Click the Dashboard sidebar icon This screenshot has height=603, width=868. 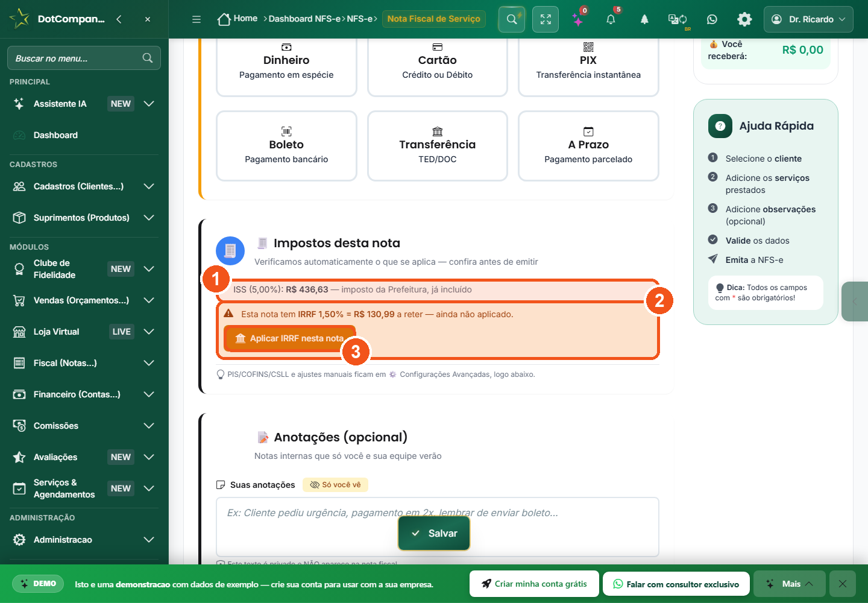tap(19, 135)
